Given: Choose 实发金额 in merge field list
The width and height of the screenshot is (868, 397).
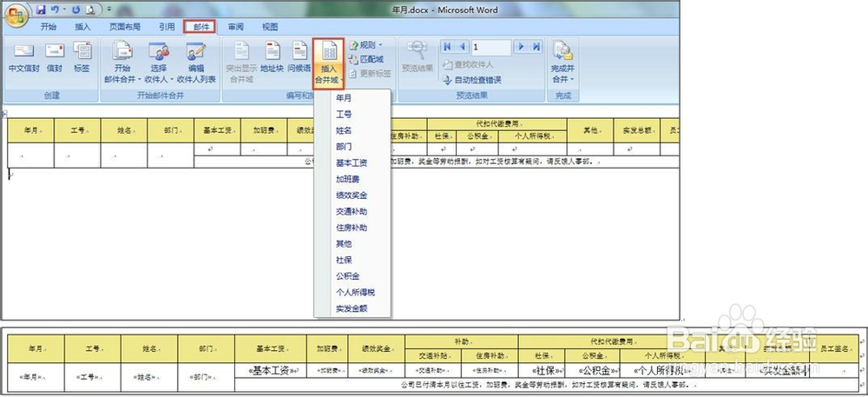Looking at the screenshot, I should click(352, 308).
